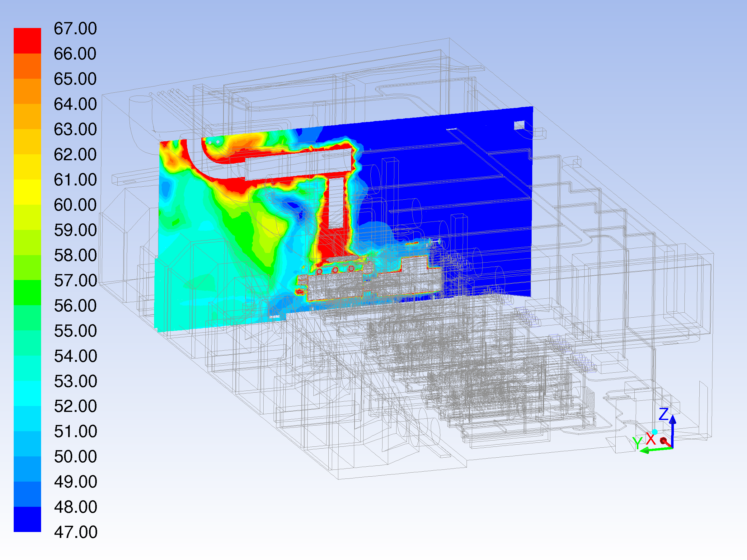Click the 48.00 legend label
The height and width of the screenshot is (560, 747).
click(75, 507)
